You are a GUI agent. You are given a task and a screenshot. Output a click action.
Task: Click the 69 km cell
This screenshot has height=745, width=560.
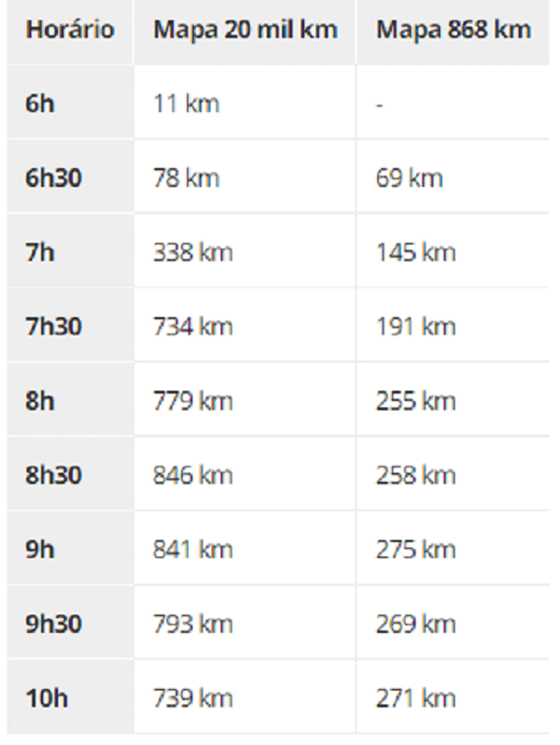pyautogui.click(x=410, y=178)
